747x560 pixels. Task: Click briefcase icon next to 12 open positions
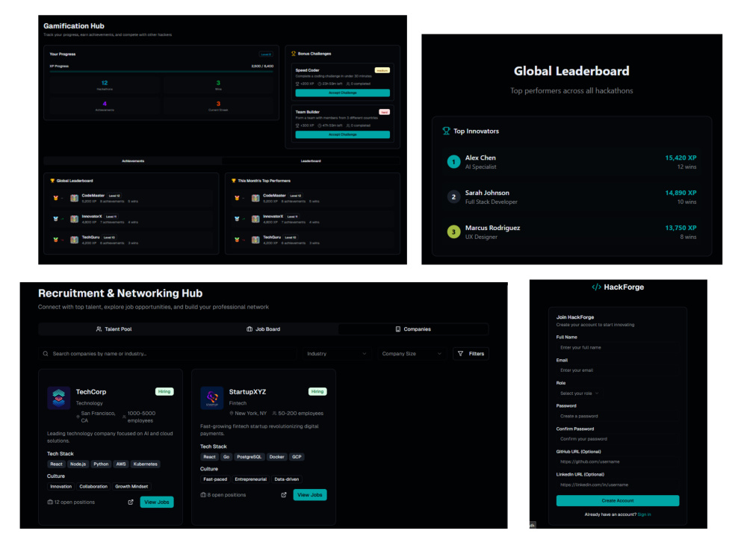(x=50, y=503)
